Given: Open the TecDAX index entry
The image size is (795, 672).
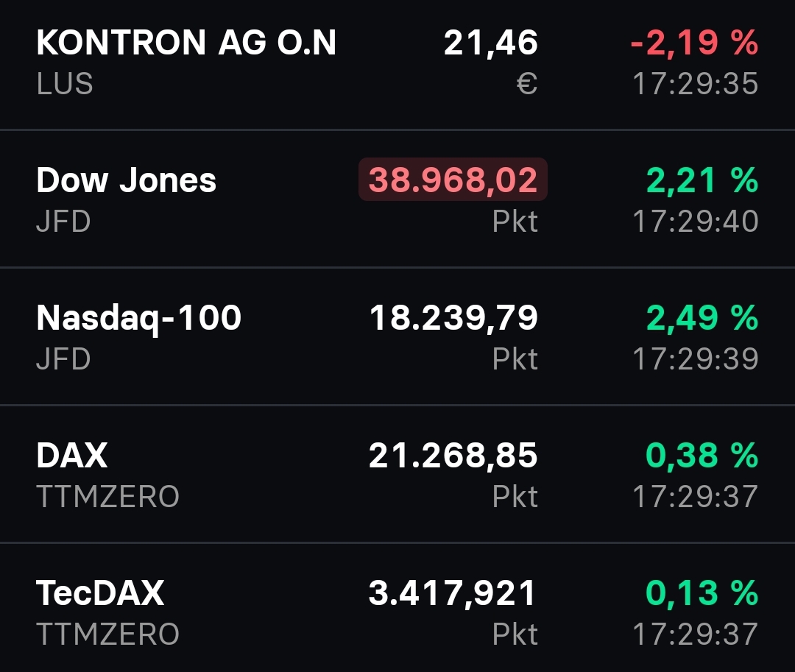Looking at the screenshot, I should pyautogui.click(x=102, y=592).
